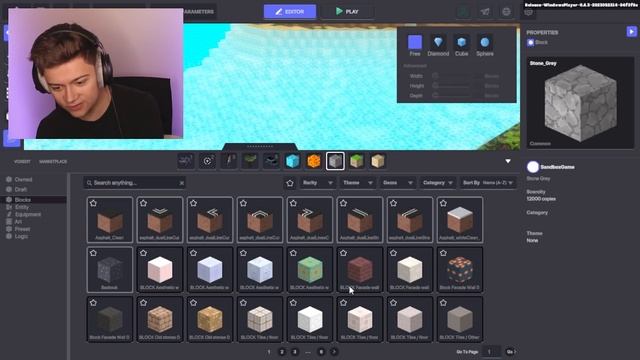Viewport: 640px width, 360px height.
Task: Favorite the Bedrock block via its star
Action: [93, 253]
